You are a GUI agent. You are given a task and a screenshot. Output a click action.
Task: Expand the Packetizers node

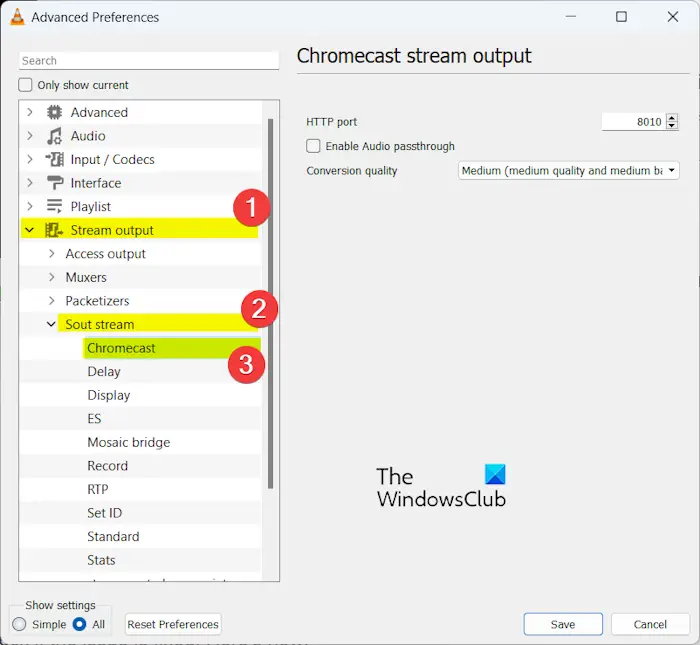point(52,301)
